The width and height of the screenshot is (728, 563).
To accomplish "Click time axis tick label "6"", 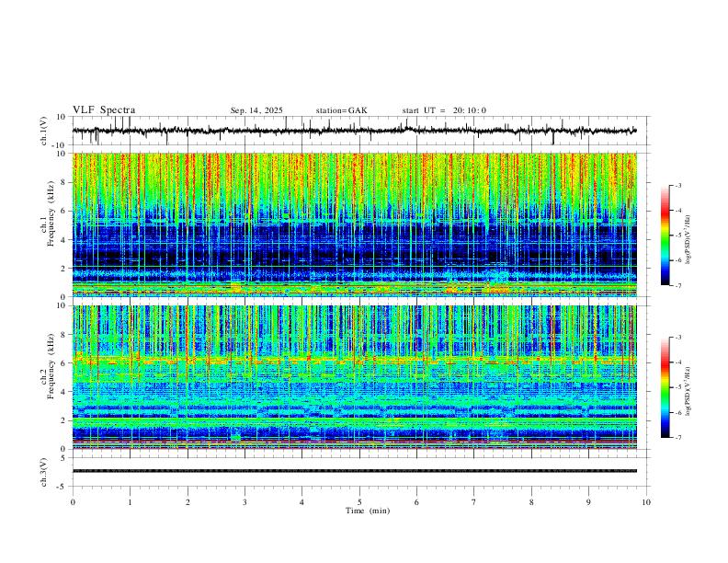I will tap(416, 502).
